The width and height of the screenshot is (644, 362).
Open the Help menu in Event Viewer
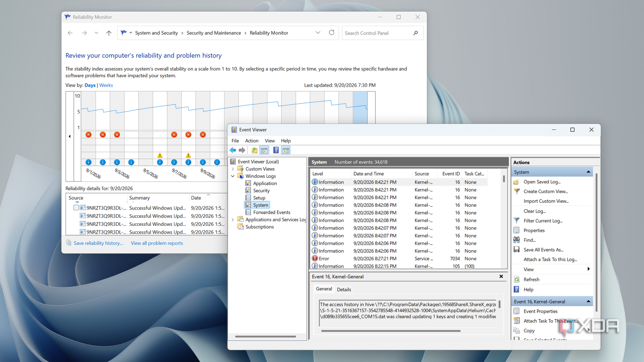pos(286,141)
